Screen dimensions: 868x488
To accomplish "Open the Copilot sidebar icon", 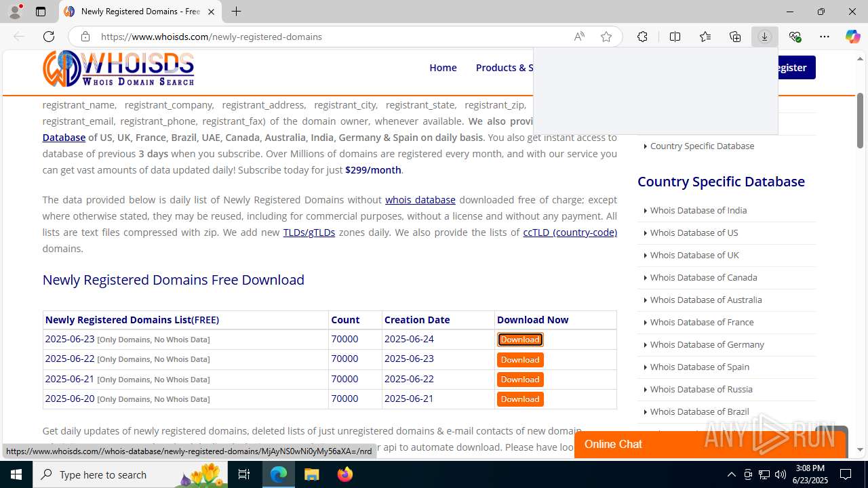I will click(x=852, y=37).
